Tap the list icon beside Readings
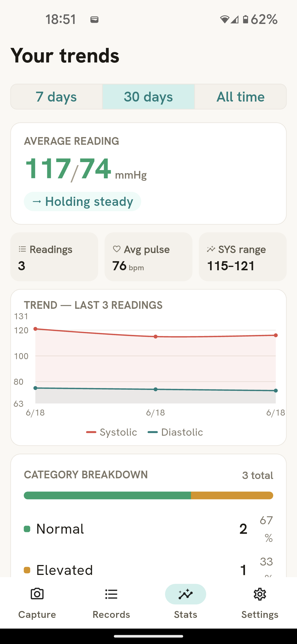297x644 pixels. click(x=22, y=249)
